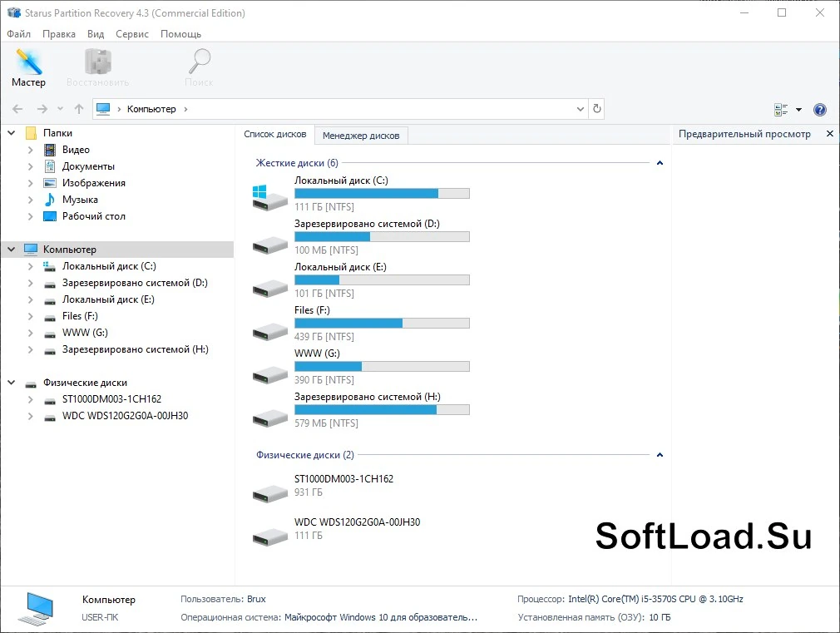The height and width of the screenshot is (633, 840).
Task: Expand the Видео tree node
Action: [31, 150]
